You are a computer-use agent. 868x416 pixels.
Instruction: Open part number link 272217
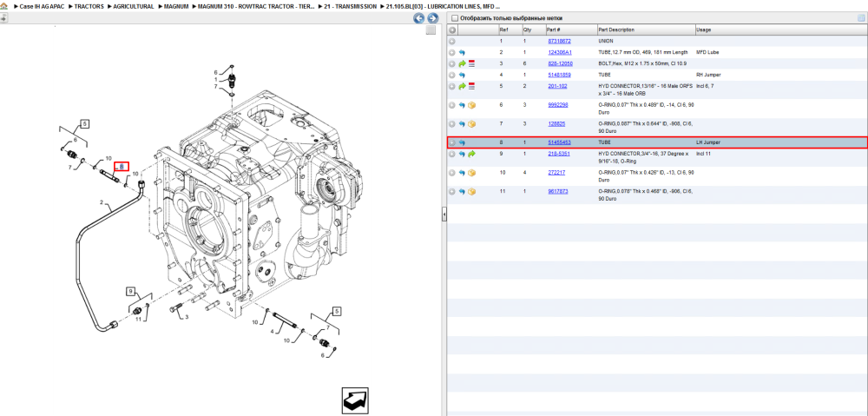coord(556,172)
